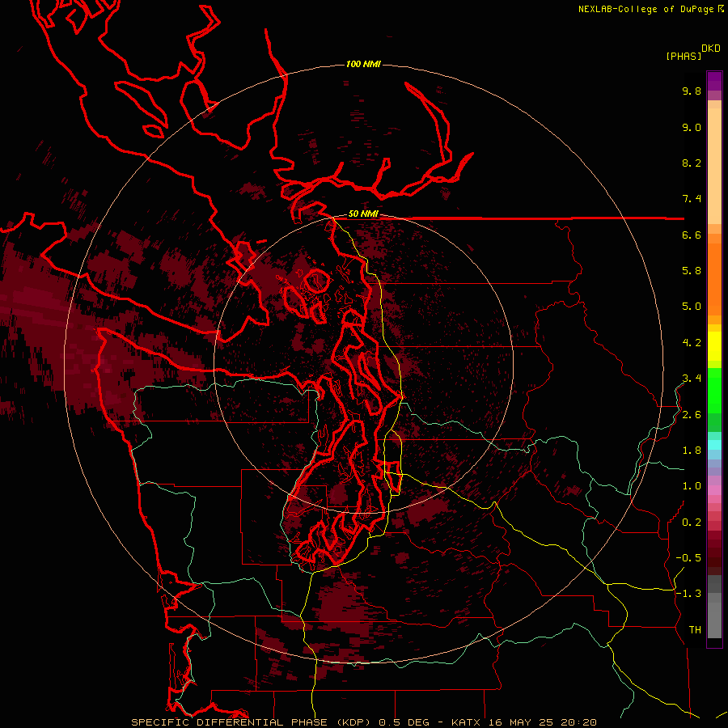Select the purple swatch at legend top
Image resolution: width=728 pixels, height=728 pixels.
tap(714, 81)
